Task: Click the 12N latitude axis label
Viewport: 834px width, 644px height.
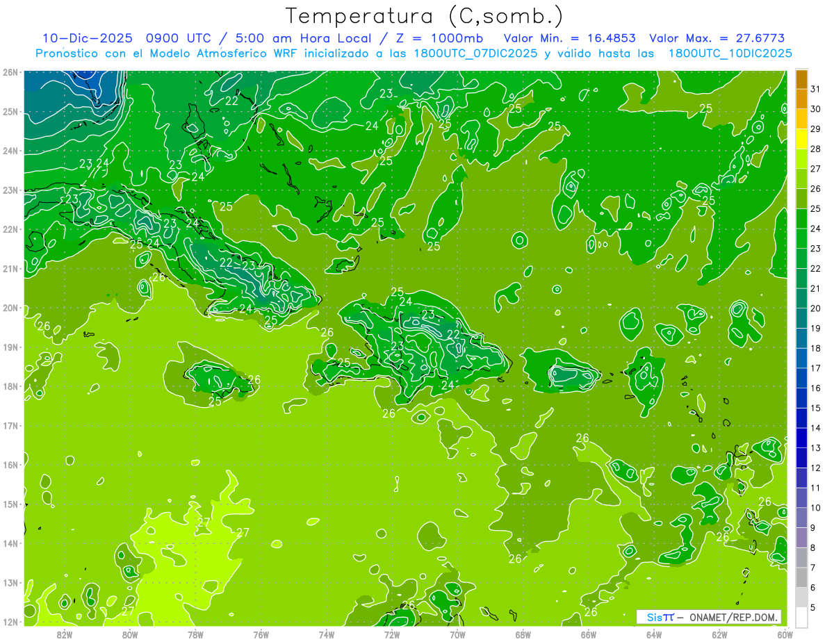Action: pyautogui.click(x=10, y=622)
